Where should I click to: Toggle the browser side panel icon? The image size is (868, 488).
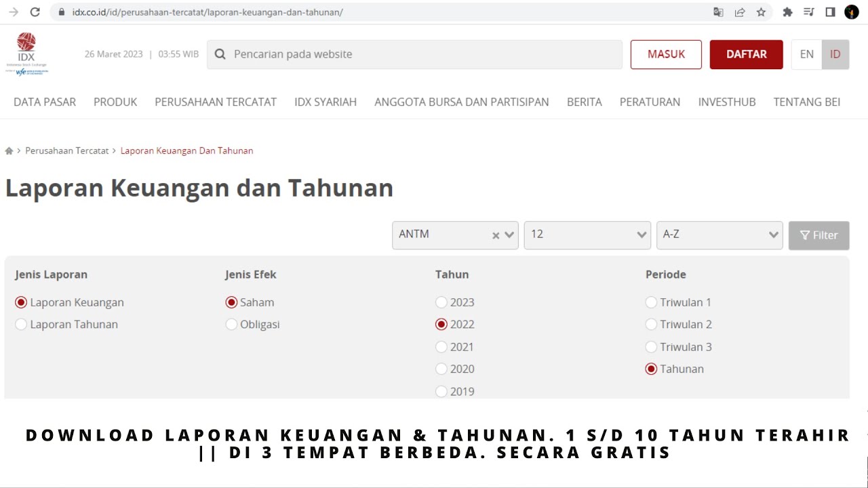[830, 12]
